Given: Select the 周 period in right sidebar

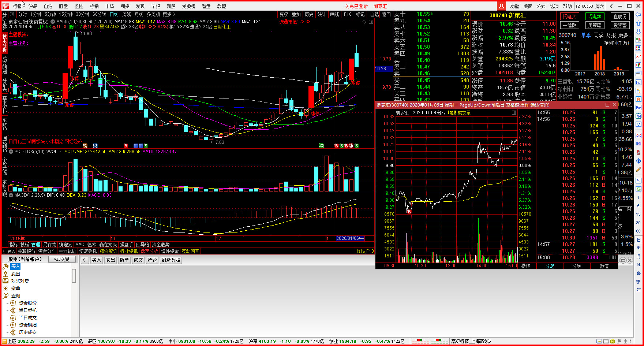Looking at the screenshot, I should [639, 248].
